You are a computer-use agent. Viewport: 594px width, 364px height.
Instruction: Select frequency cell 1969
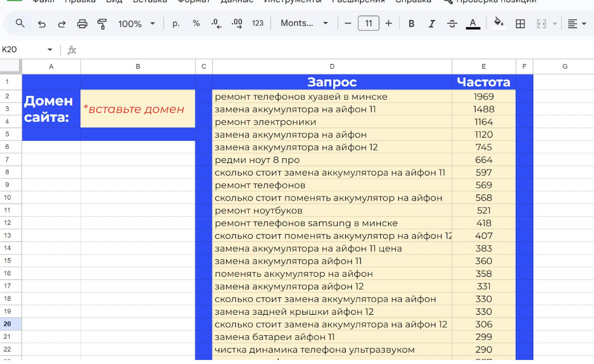[x=484, y=97]
